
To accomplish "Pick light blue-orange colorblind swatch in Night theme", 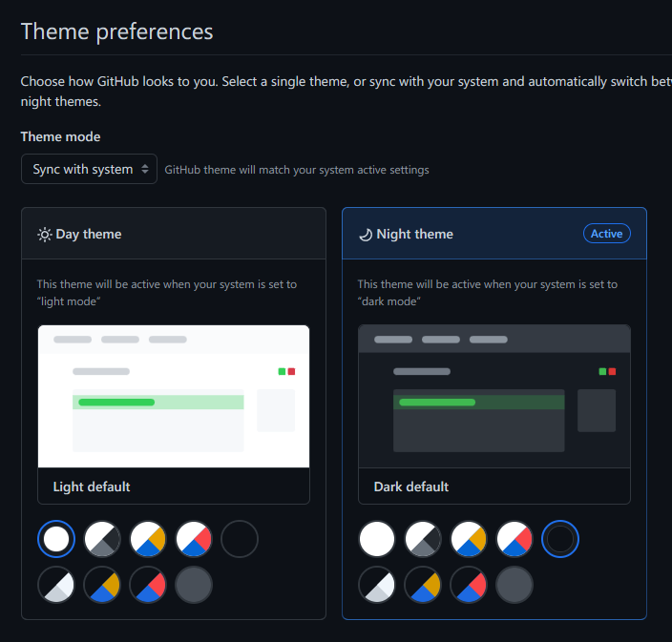I will click(x=469, y=539).
